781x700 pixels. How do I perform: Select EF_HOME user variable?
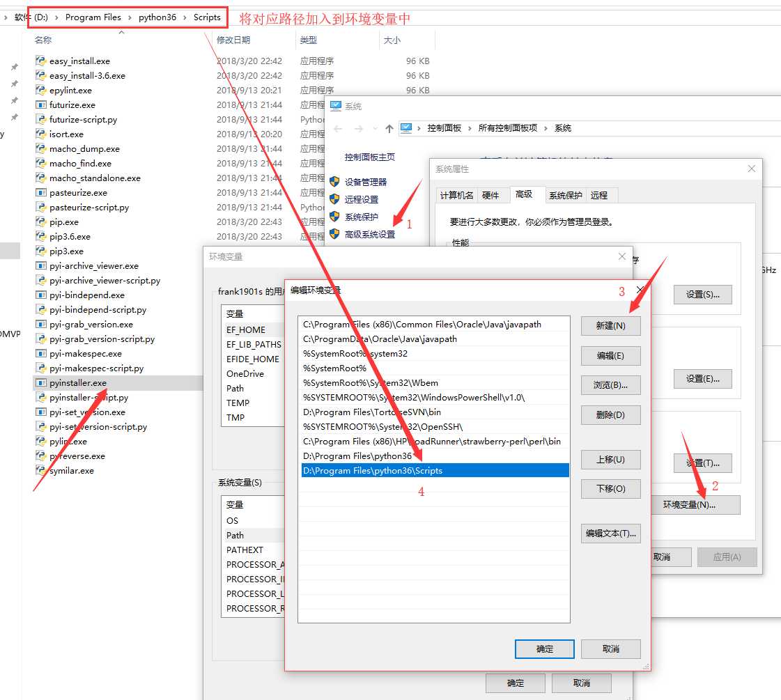tap(254, 329)
